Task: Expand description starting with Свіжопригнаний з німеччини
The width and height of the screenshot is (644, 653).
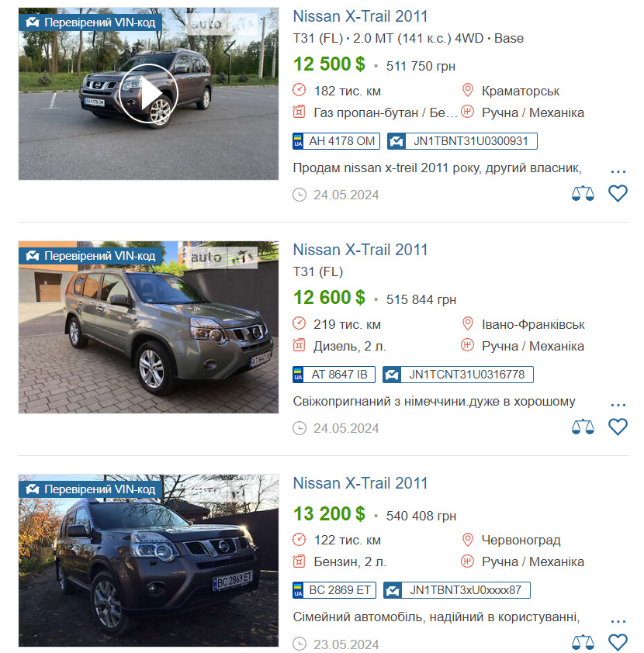Action: coord(618,404)
